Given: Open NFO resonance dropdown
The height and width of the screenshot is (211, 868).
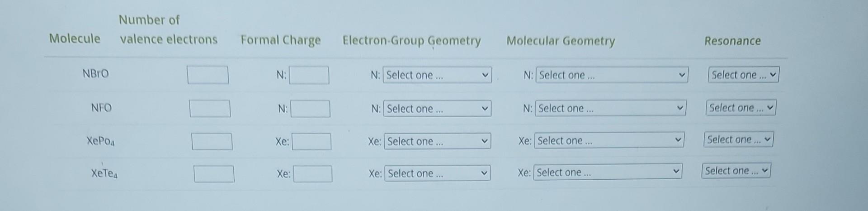Looking at the screenshot, I should (x=741, y=108).
